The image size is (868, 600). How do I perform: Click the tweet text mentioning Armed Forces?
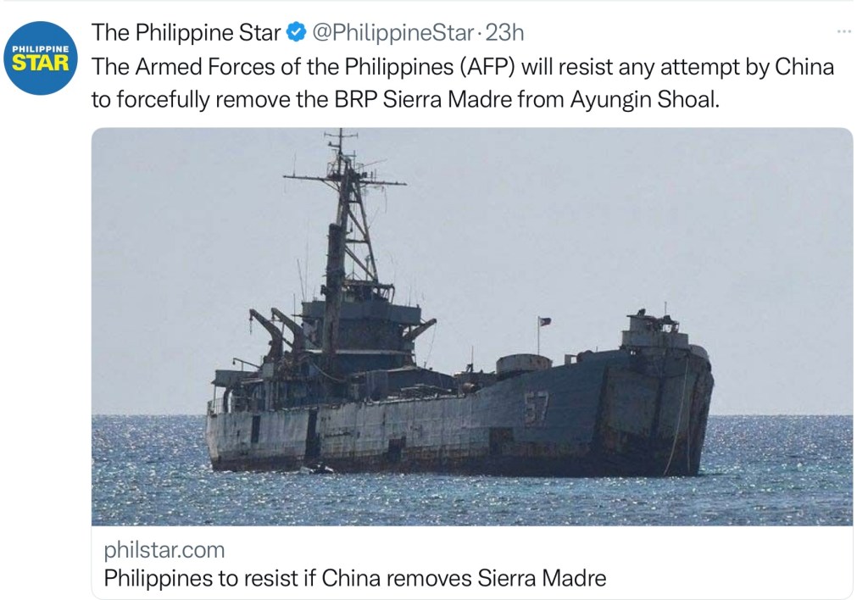tap(463, 83)
